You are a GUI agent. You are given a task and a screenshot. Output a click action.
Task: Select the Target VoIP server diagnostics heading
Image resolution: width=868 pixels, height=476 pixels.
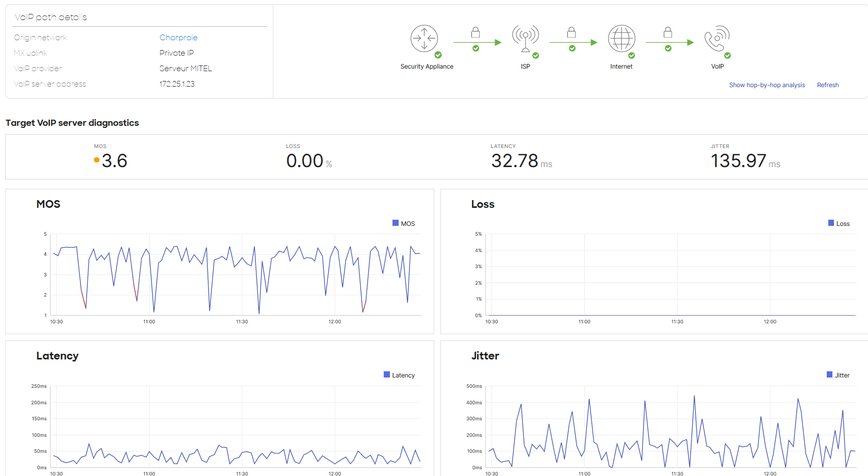pyautogui.click(x=72, y=123)
